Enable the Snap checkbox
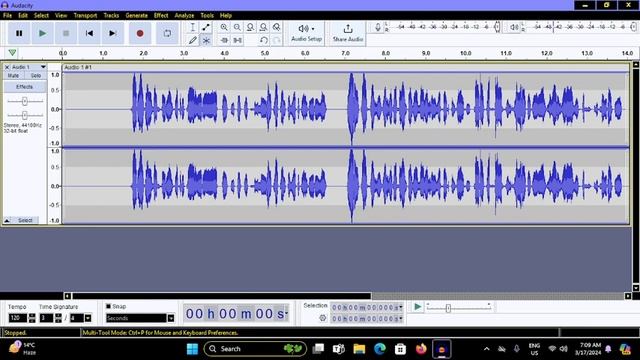The height and width of the screenshot is (360, 640). pyautogui.click(x=109, y=306)
